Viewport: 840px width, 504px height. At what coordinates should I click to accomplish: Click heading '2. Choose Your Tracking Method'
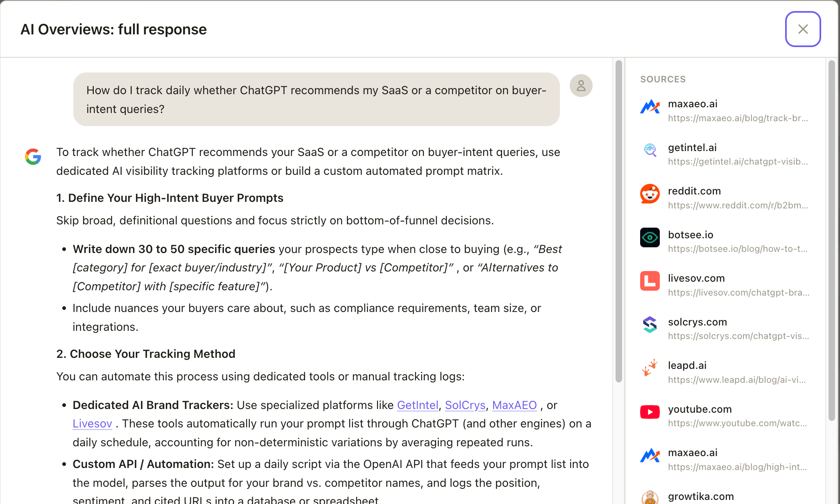pos(146,354)
